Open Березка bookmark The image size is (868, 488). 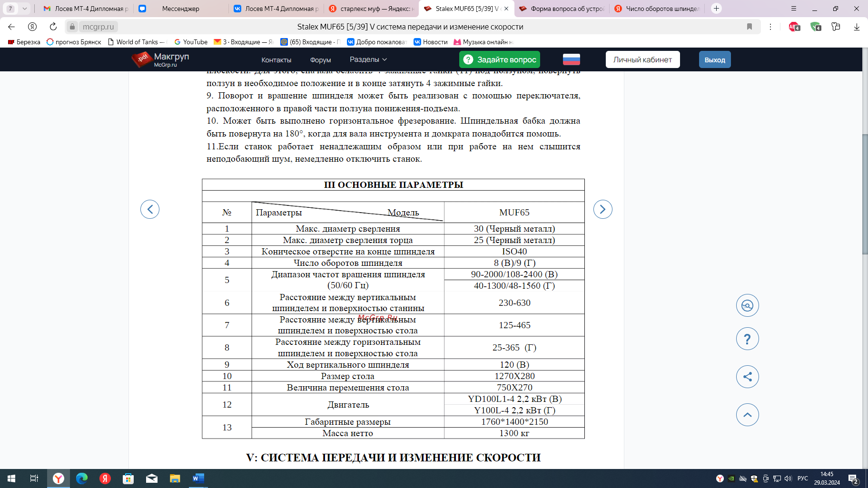point(24,42)
